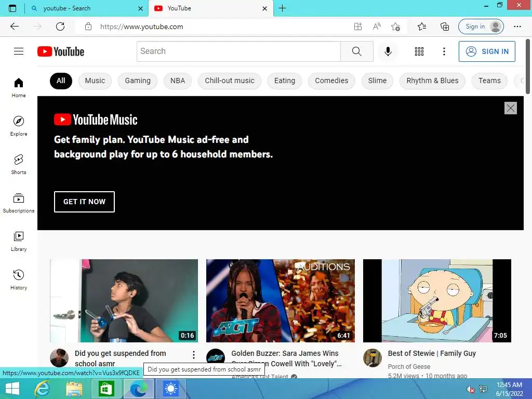Open action menu for suspended from school video

194,355
